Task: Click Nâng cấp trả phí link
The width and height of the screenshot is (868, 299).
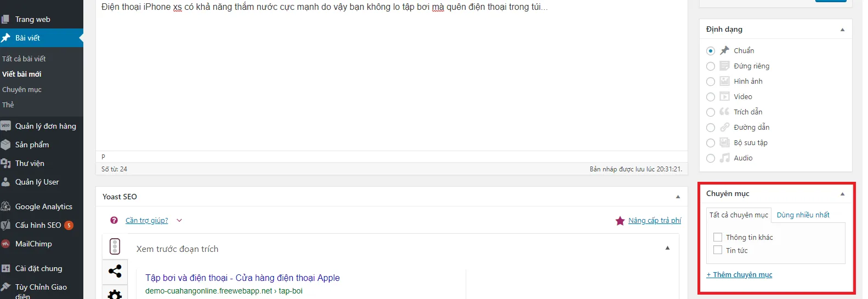Action: pyautogui.click(x=655, y=221)
